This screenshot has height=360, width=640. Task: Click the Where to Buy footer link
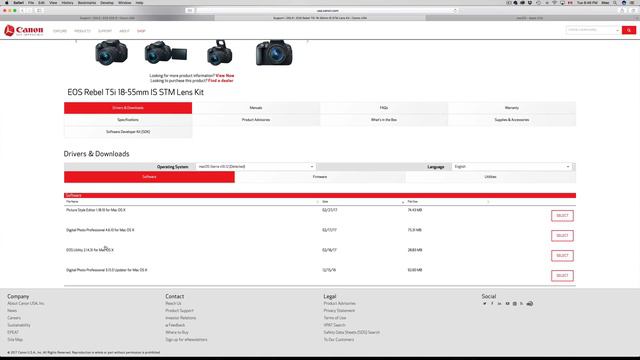pos(177,332)
